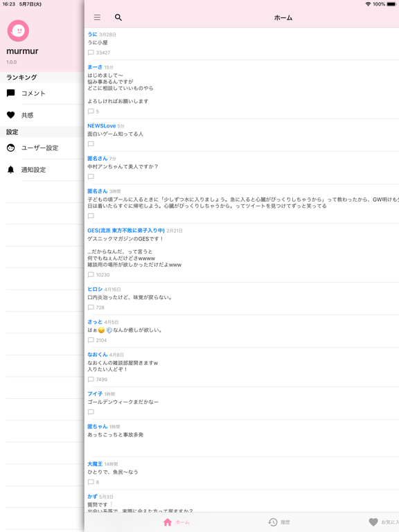
Task: Open post ゴールデンウィークまだかなー
Action: [123, 402]
